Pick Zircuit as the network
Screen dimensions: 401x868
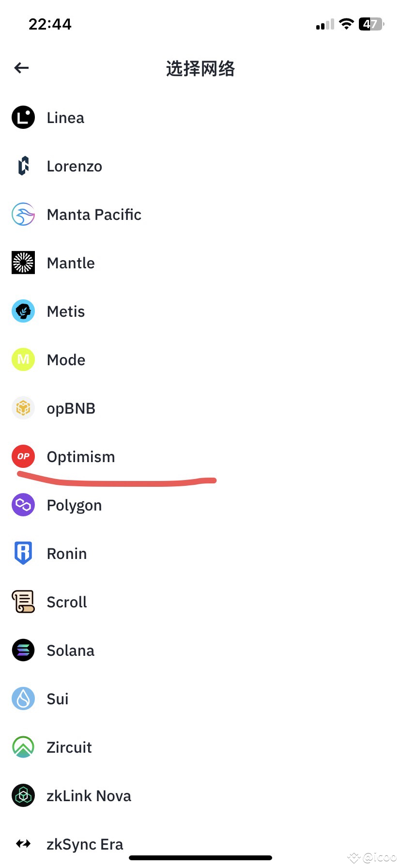click(x=69, y=747)
